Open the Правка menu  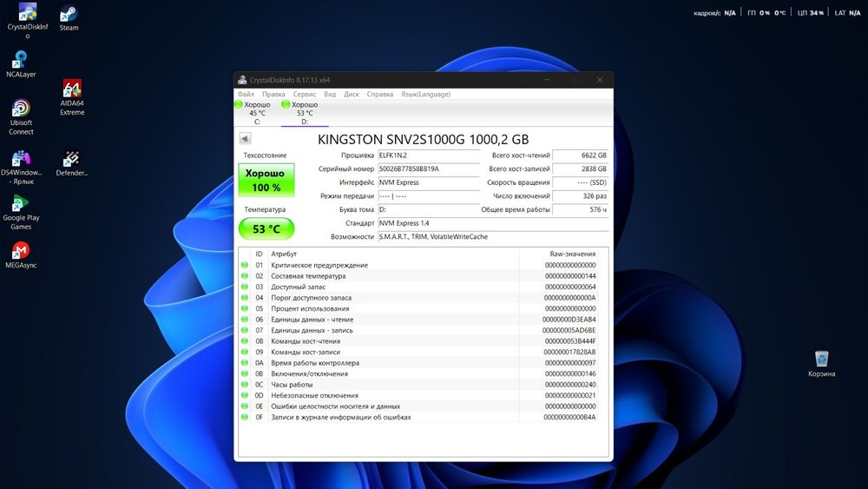click(x=273, y=94)
